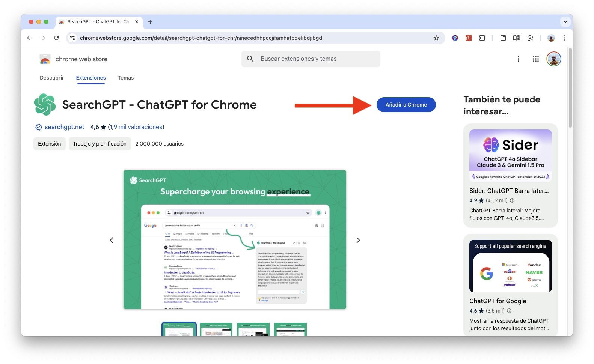Open the blue compass extension icon
The width and height of the screenshot is (594, 364).
click(455, 38)
